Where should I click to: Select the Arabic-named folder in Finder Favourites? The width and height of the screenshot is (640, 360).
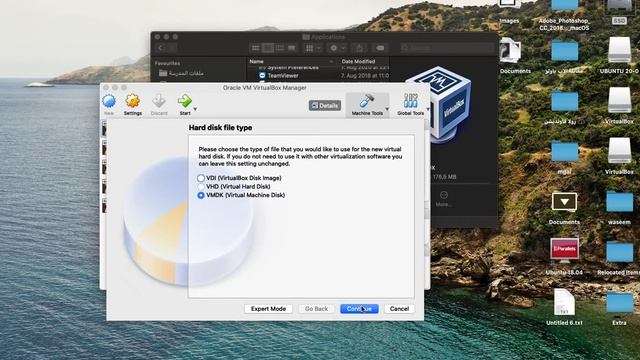(x=181, y=73)
